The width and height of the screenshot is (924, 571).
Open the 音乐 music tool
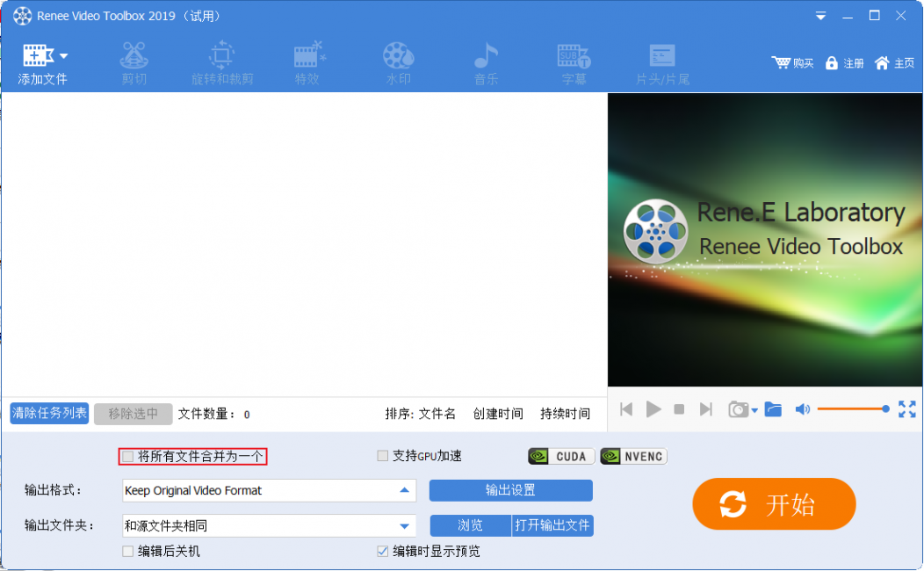487,63
